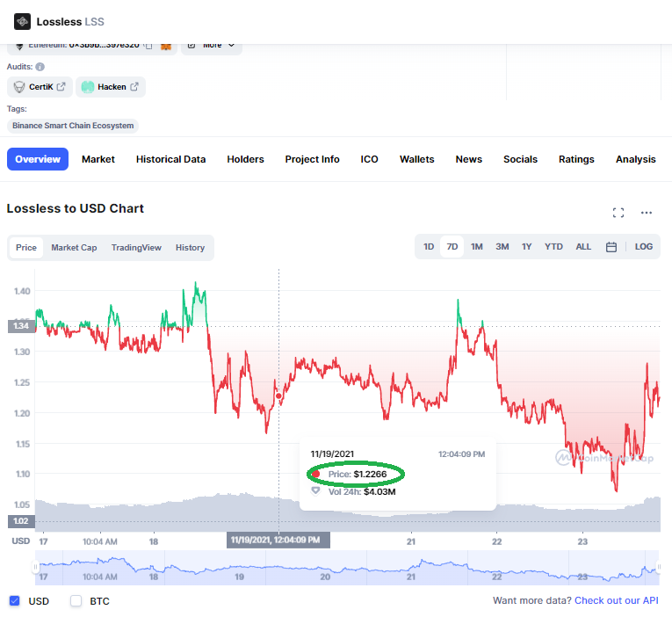Grab the right range slider handle

(x=659, y=567)
